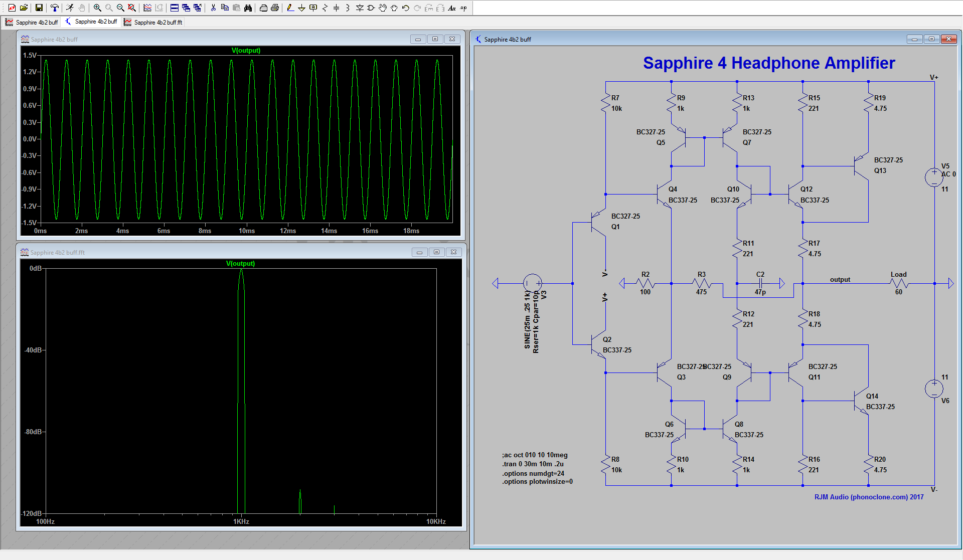Place a net label
This screenshot has height=560, width=963.
coord(313,8)
